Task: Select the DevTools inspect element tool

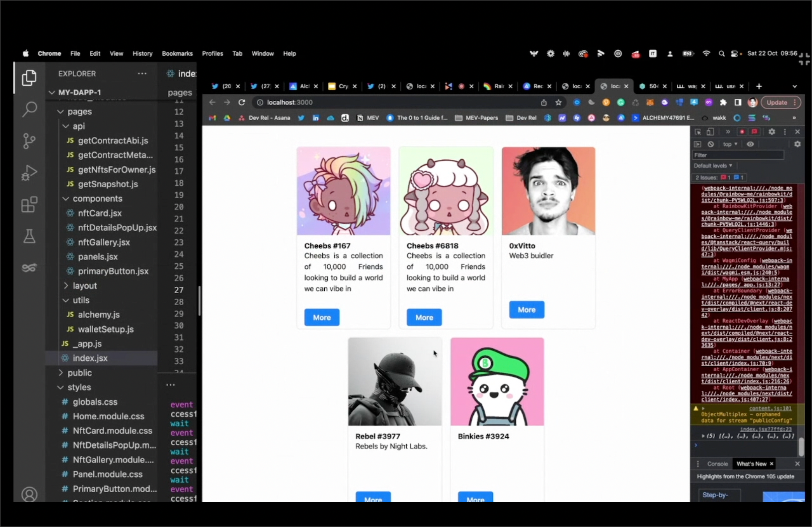Action: [698, 131]
